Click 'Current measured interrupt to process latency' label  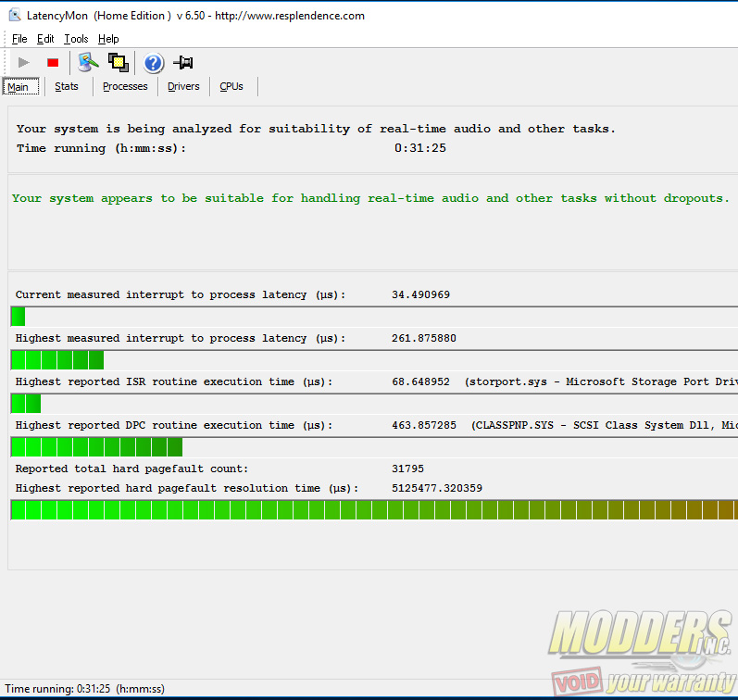point(181,294)
